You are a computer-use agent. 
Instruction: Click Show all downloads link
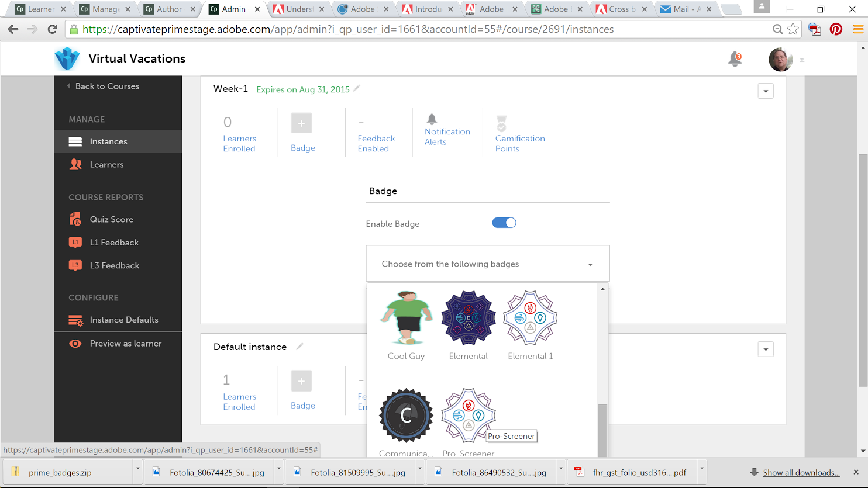801,472
